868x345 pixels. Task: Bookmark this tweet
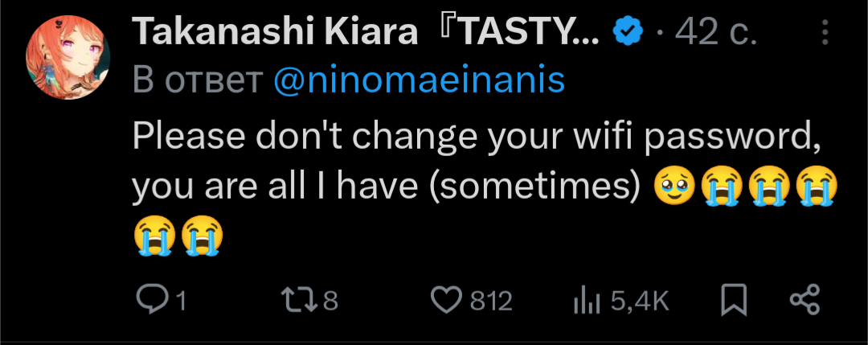pos(732,300)
